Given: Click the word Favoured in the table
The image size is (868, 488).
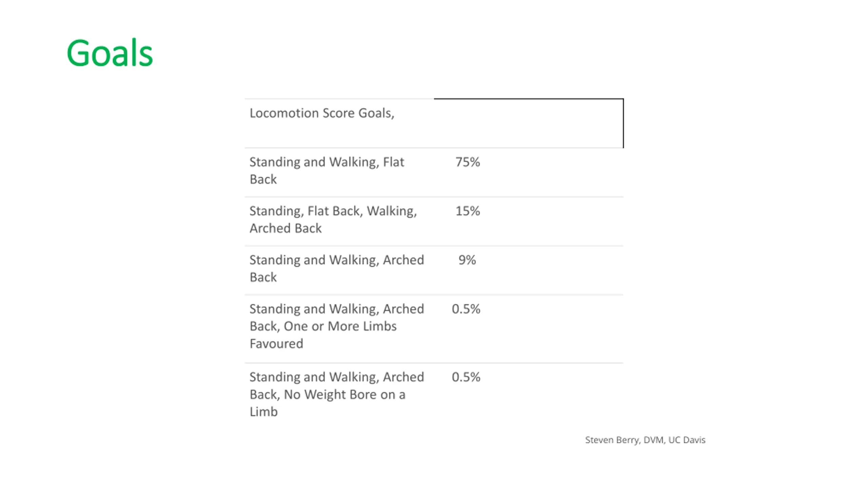Looking at the screenshot, I should coord(276,344).
